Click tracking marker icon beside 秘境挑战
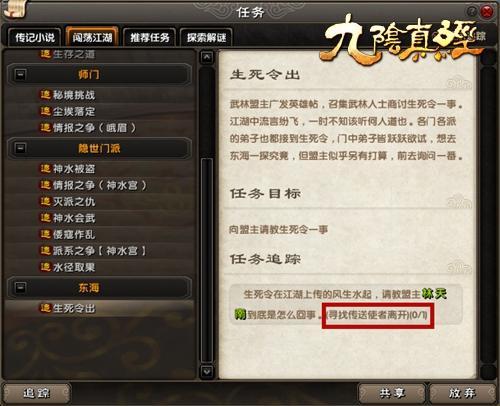 [x=45, y=95]
